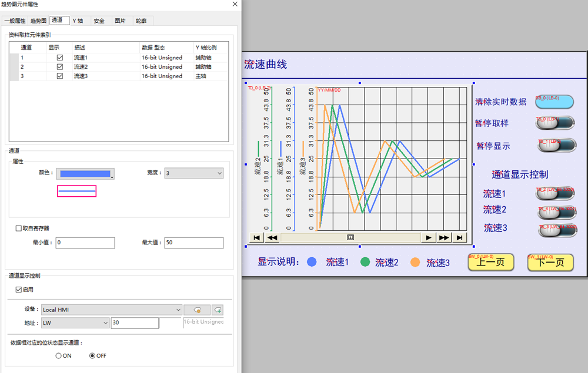This screenshot has height=373, width=588.
Task: Select the ON radio button
Action: coord(59,355)
